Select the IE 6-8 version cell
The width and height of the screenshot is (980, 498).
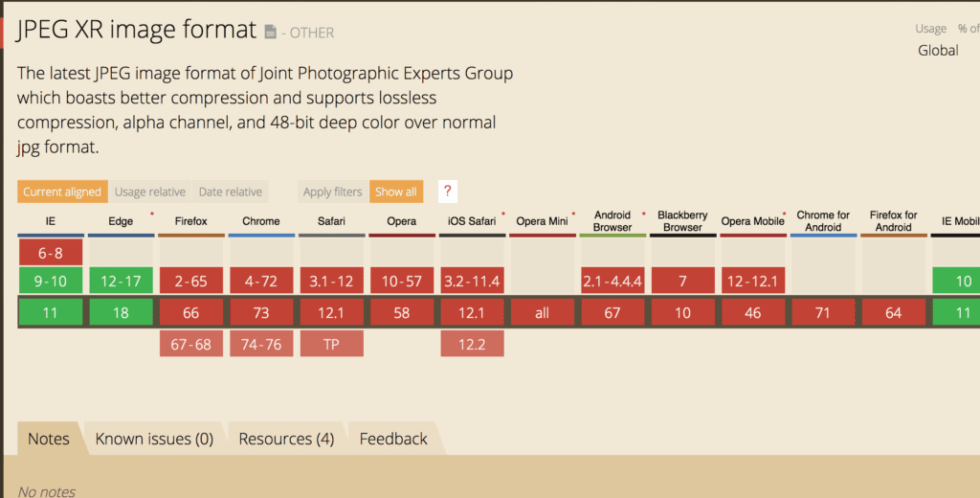[50, 252]
